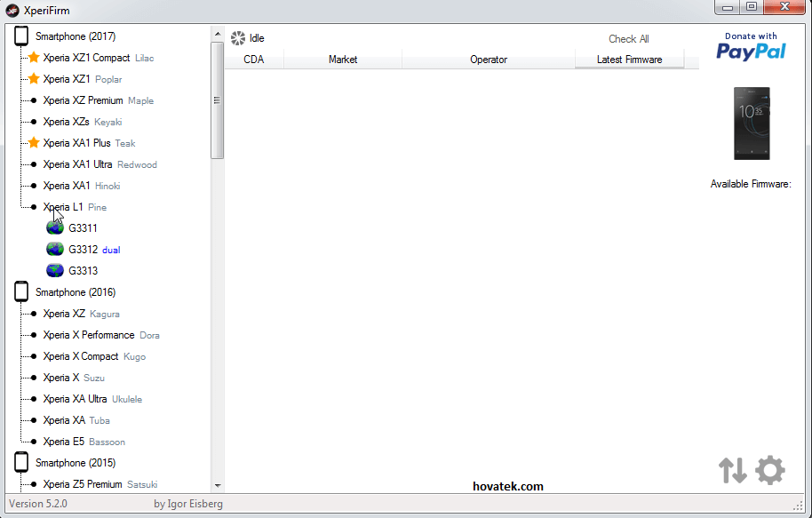812x518 pixels.
Task: Select Xperia XA1 Hinoki
Action: 82,186
